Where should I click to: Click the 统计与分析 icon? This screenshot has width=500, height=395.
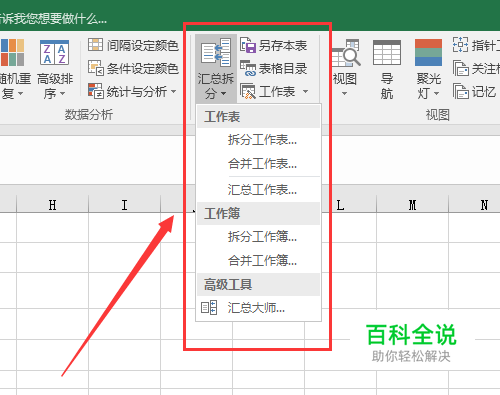96,91
